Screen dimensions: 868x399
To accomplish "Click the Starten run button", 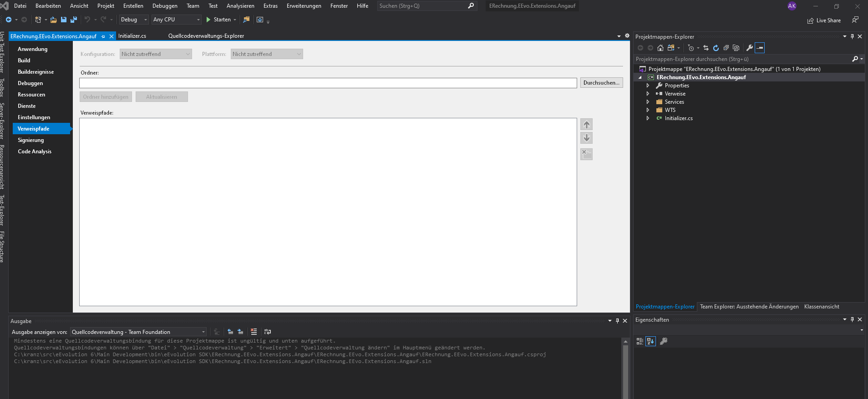I will tap(218, 20).
